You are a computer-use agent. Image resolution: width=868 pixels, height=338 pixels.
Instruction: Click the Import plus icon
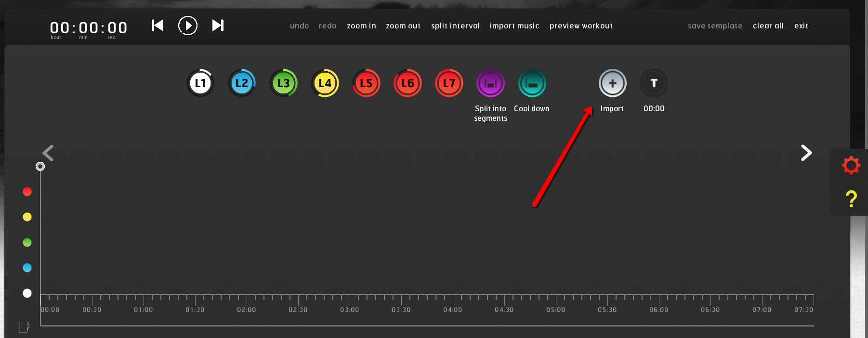click(x=612, y=83)
